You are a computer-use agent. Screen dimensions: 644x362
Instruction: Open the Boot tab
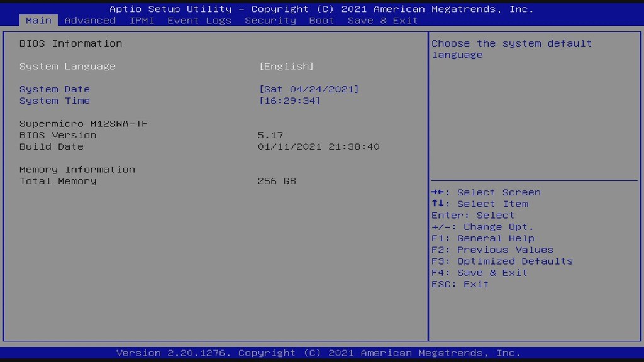pyautogui.click(x=321, y=20)
